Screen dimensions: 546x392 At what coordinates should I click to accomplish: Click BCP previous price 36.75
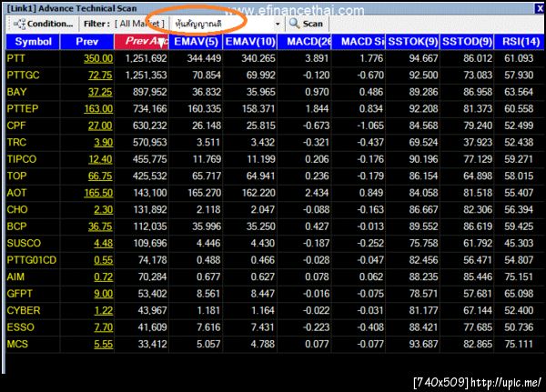(x=100, y=226)
